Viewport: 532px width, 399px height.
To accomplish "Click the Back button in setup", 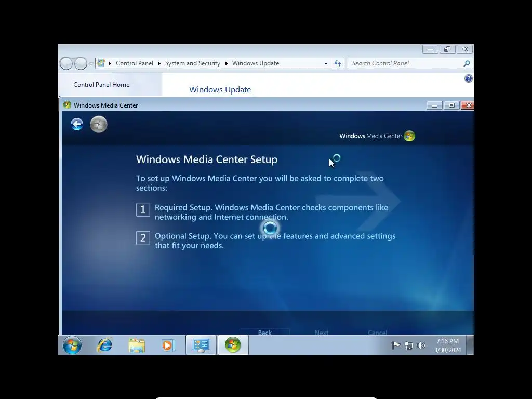I will pyautogui.click(x=264, y=332).
